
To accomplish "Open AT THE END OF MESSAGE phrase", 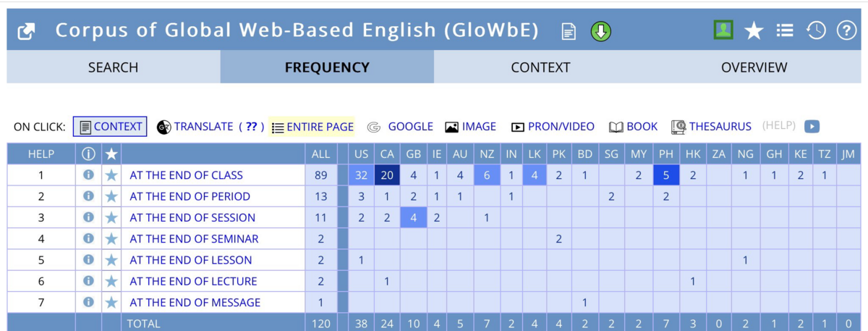I will pos(195,303).
